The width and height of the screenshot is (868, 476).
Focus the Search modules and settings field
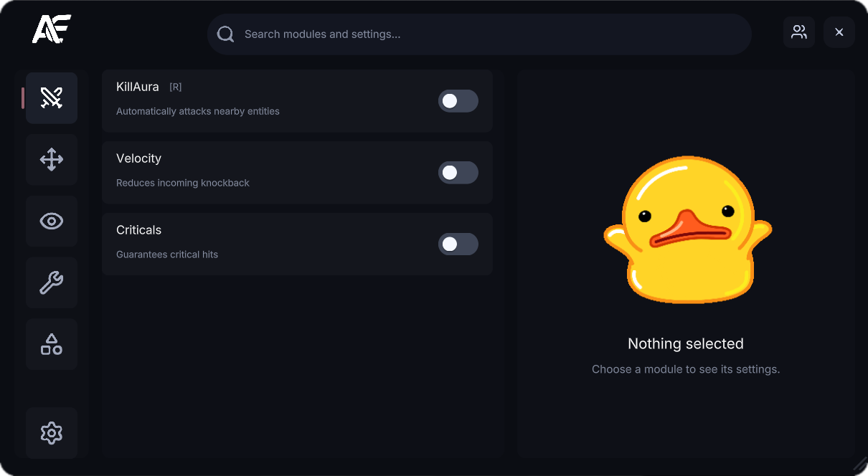[x=479, y=34]
